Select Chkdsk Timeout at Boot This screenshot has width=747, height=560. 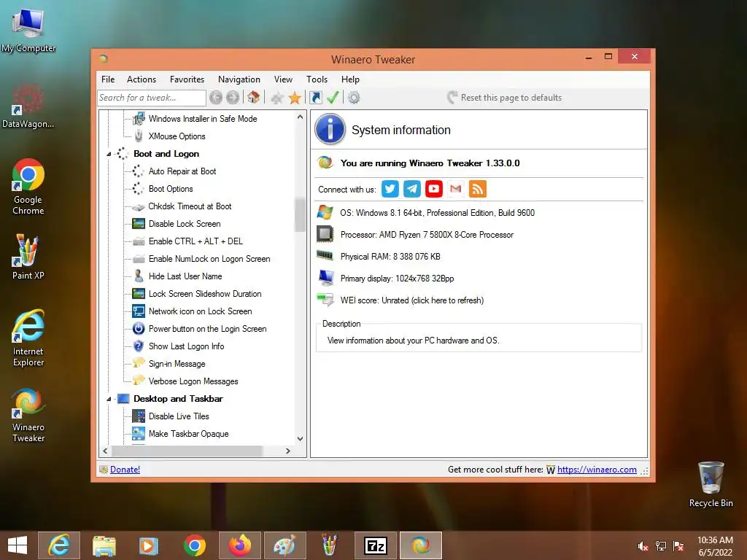190,206
